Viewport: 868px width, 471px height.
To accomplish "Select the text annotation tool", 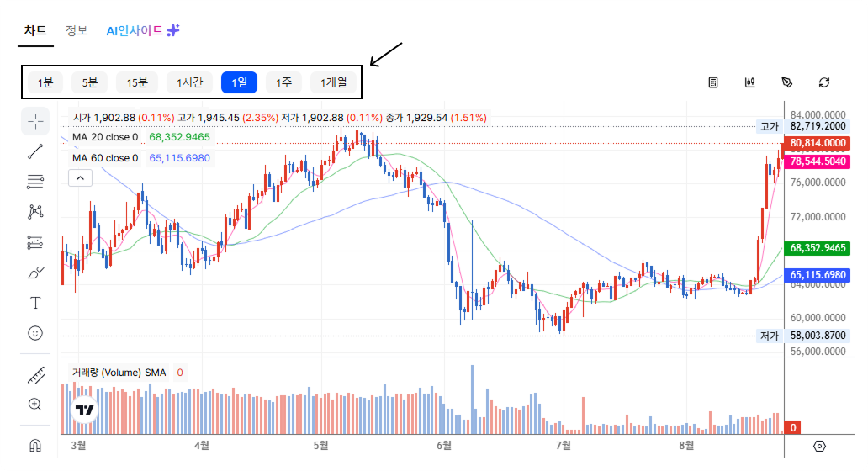I will click(35, 303).
